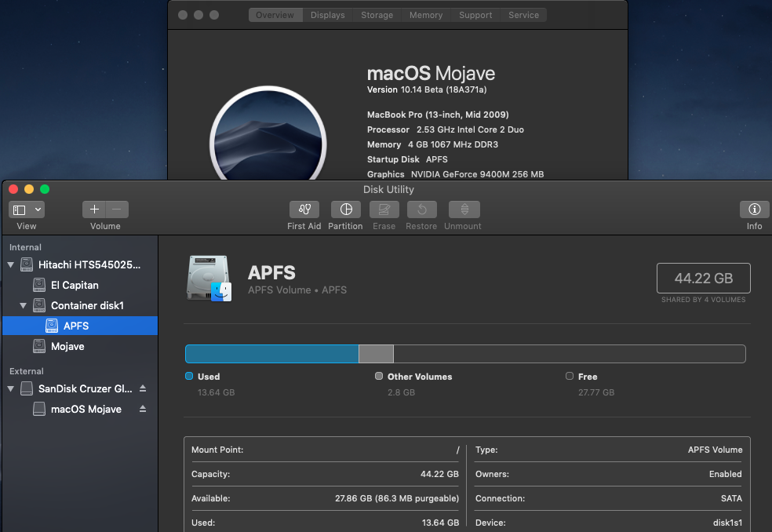The width and height of the screenshot is (772, 532).
Task: Open the Partition tool
Action: point(345,210)
